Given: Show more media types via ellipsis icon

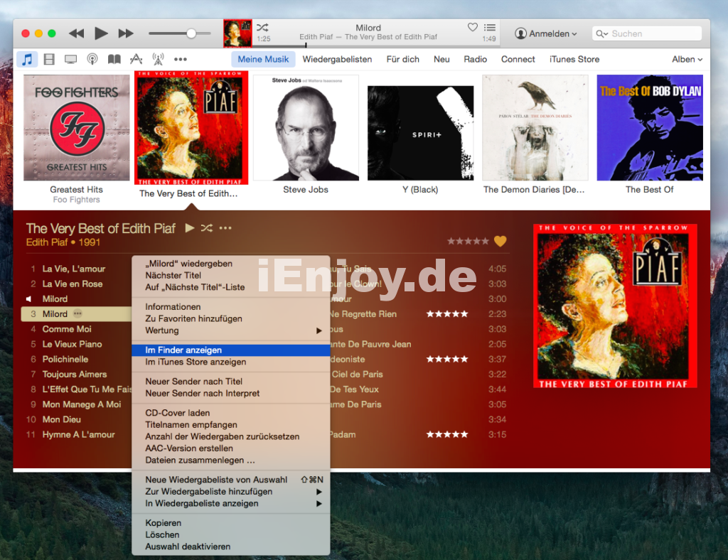Looking at the screenshot, I should 180,59.
